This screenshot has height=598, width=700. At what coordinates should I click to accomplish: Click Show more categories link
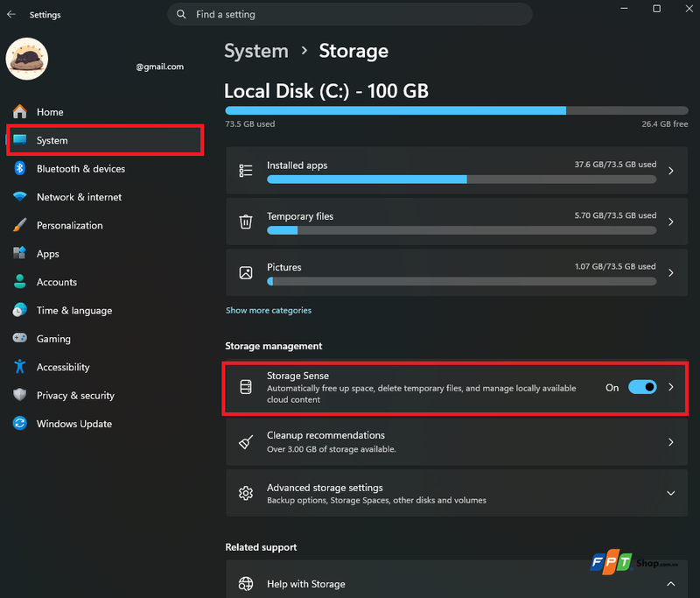pos(269,310)
